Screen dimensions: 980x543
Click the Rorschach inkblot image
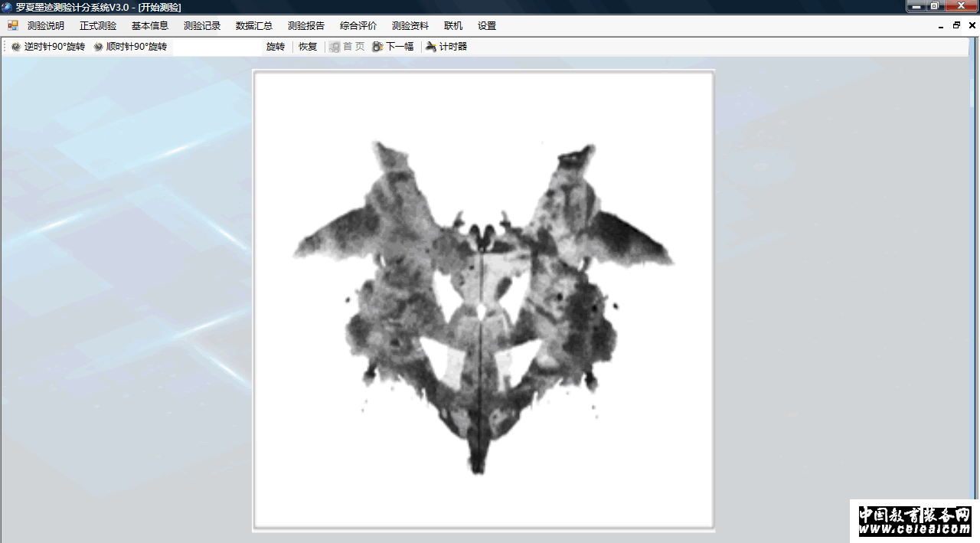point(483,299)
